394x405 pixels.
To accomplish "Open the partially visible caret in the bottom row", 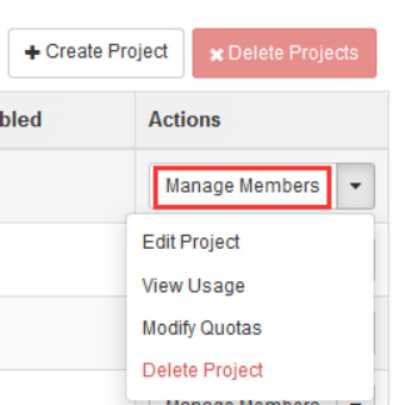I will (355, 402).
